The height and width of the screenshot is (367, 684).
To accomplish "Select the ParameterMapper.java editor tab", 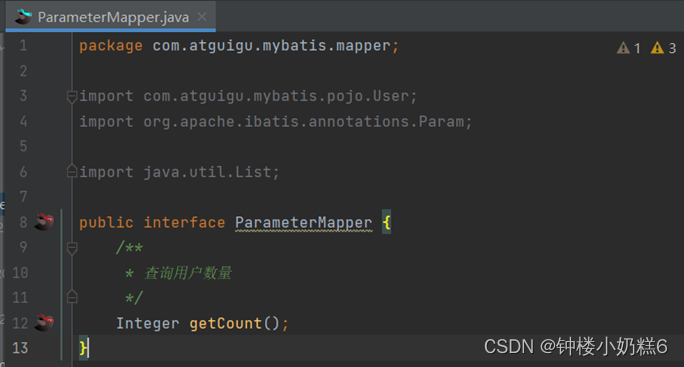I will point(110,17).
